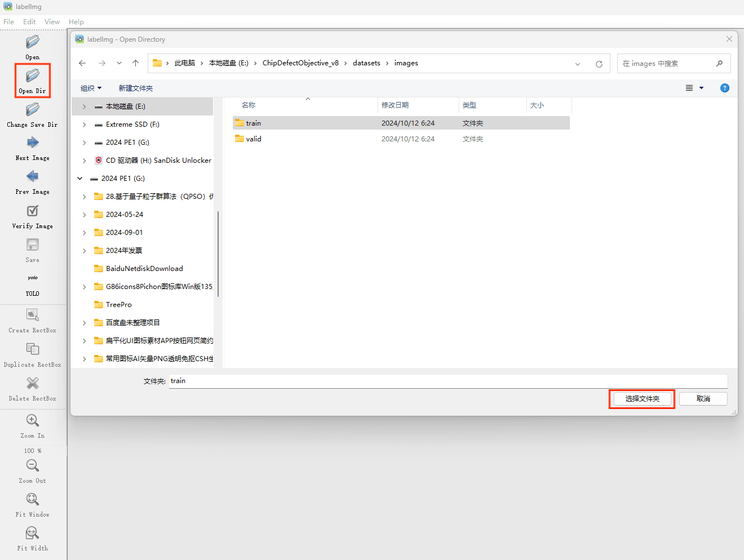The height and width of the screenshot is (560, 744).
Task: Open the 组织 dropdown menu
Action: click(x=91, y=88)
